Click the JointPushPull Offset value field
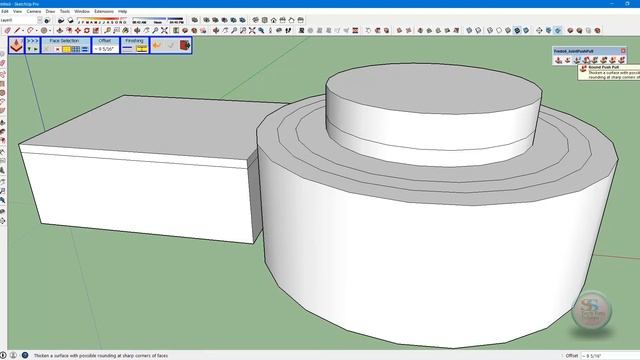 (105, 49)
